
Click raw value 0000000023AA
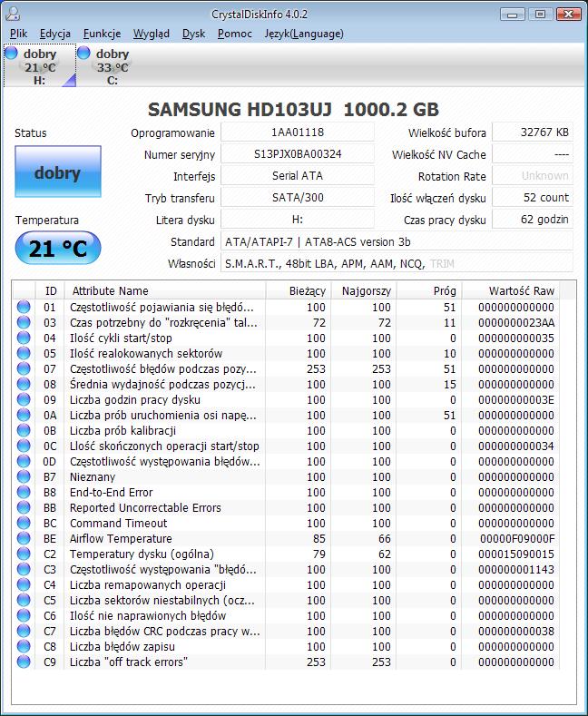point(516,323)
